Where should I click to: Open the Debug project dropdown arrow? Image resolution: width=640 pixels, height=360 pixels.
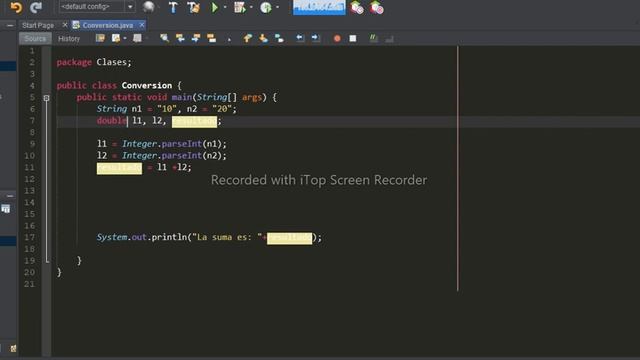(251, 7)
